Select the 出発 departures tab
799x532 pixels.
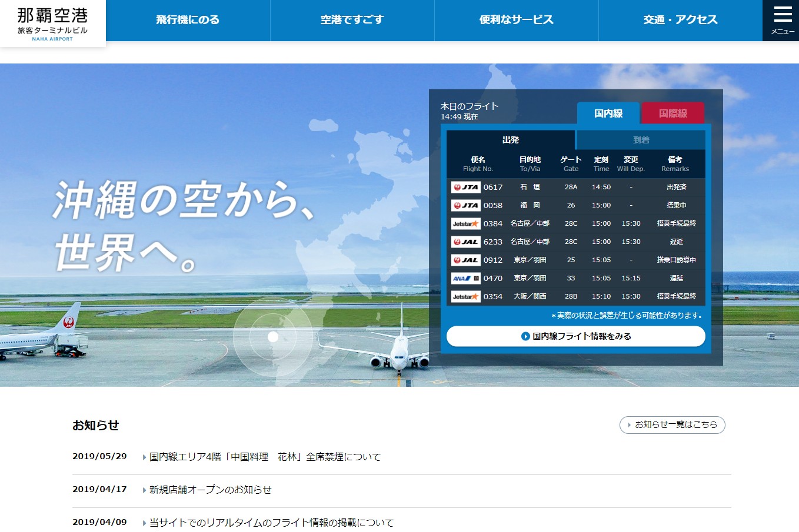click(x=510, y=140)
